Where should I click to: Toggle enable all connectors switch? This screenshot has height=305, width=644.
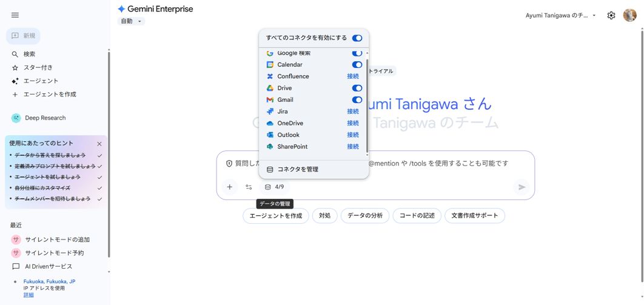[x=357, y=38]
